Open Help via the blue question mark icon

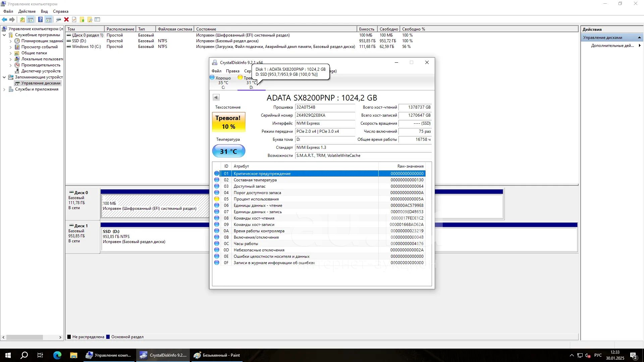point(40,19)
